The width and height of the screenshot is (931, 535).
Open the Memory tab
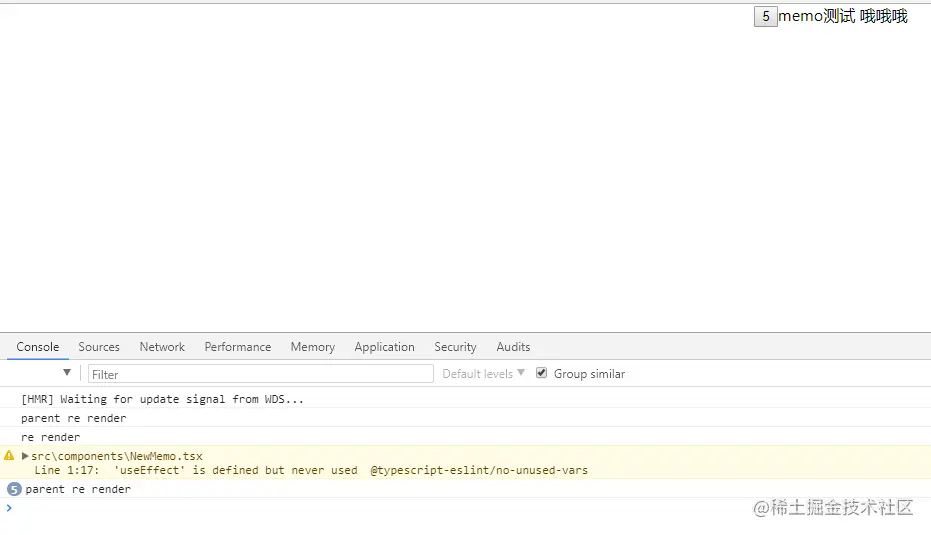click(x=312, y=347)
